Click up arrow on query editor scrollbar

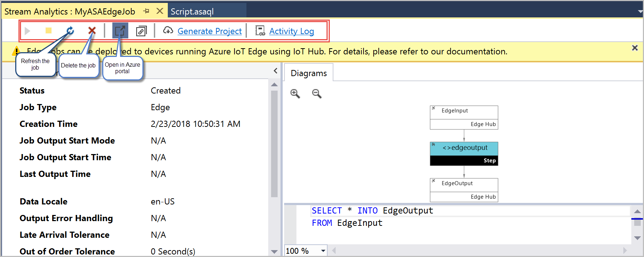[637, 211]
